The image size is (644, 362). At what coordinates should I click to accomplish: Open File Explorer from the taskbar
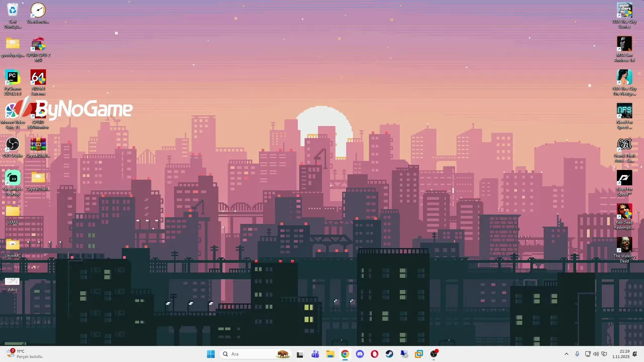[330, 354]
